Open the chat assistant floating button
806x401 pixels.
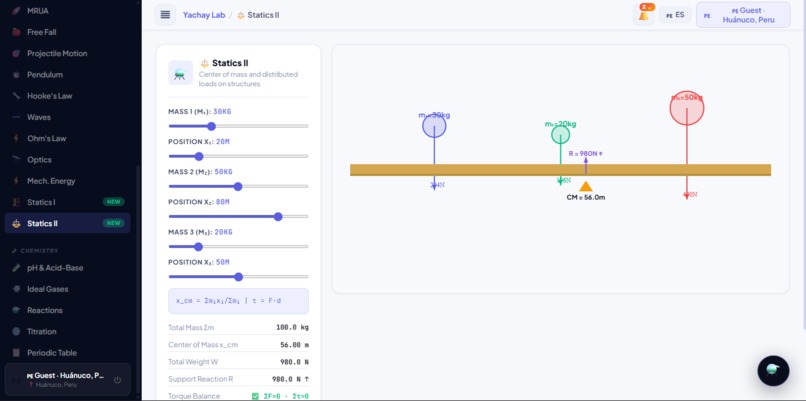pos(773,371)
